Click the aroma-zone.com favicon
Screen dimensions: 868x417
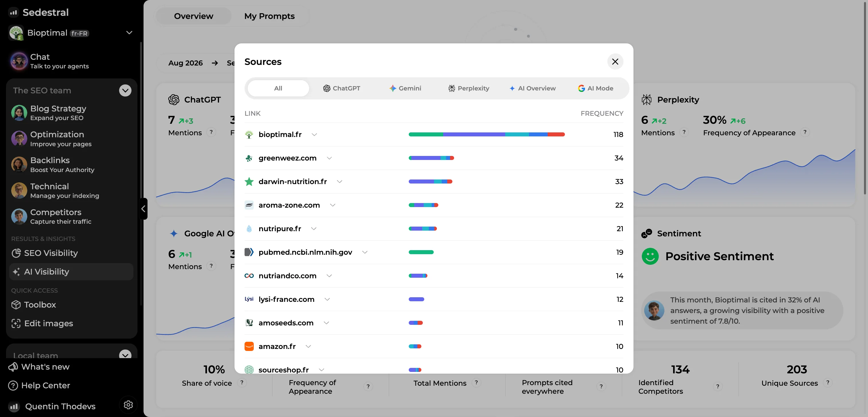coord(249,205)
